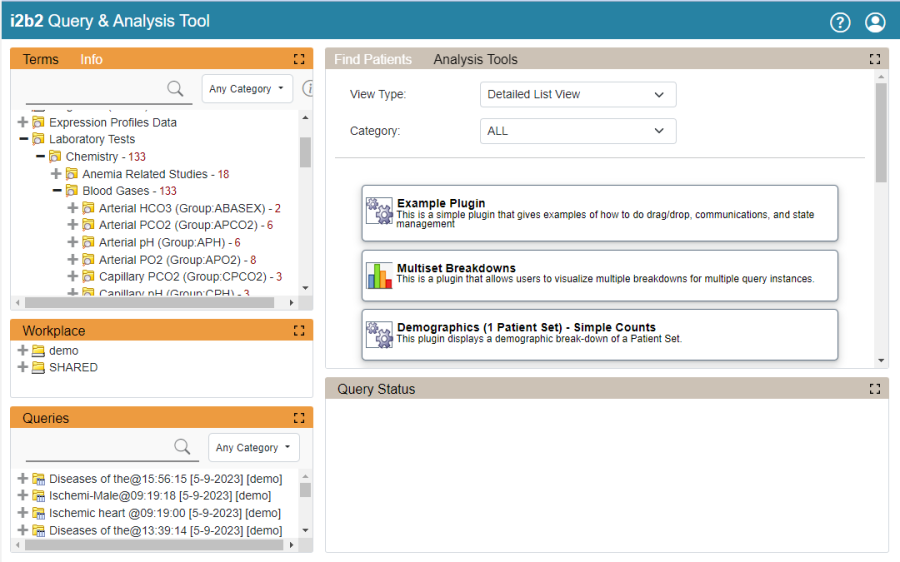Open the View Type dropdown
900x562 pixels.
pyautogui.click(x=577, y=95)
